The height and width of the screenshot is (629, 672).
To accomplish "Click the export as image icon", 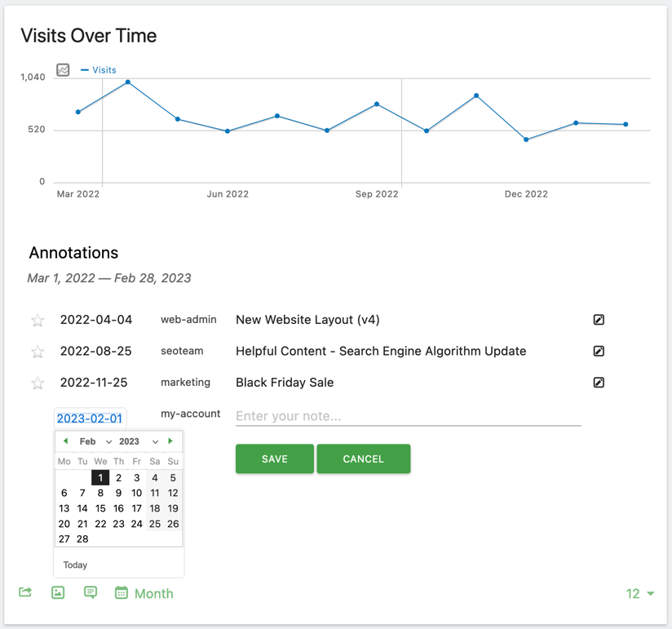I will [58, 592].
